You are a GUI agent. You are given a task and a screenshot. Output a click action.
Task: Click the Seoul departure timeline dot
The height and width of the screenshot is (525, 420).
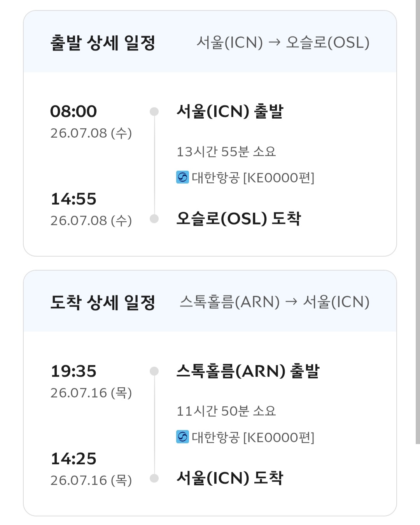tap(154, 112)
